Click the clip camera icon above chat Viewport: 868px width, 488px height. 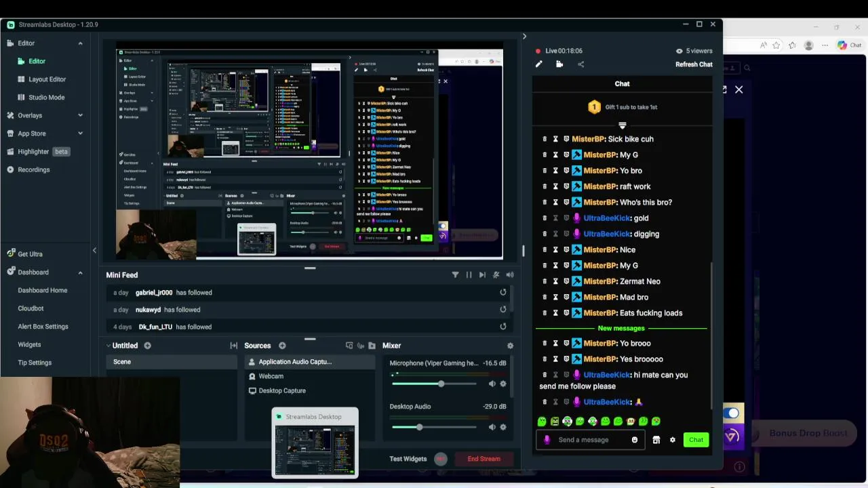click(559, 64)
